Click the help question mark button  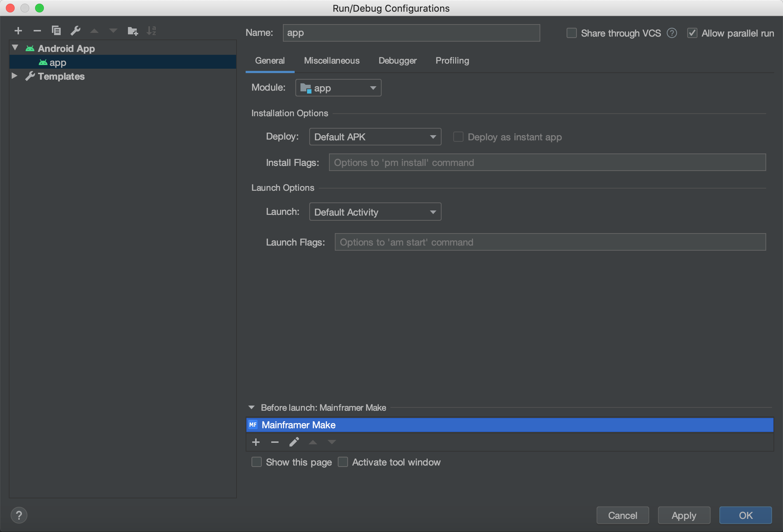(x=19, y=515)
